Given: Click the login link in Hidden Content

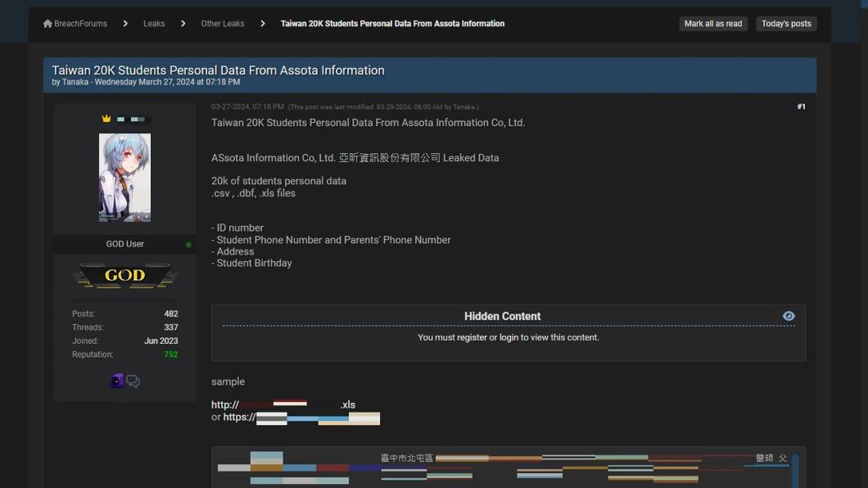Looking at the screenshot, I should (509, 337).
